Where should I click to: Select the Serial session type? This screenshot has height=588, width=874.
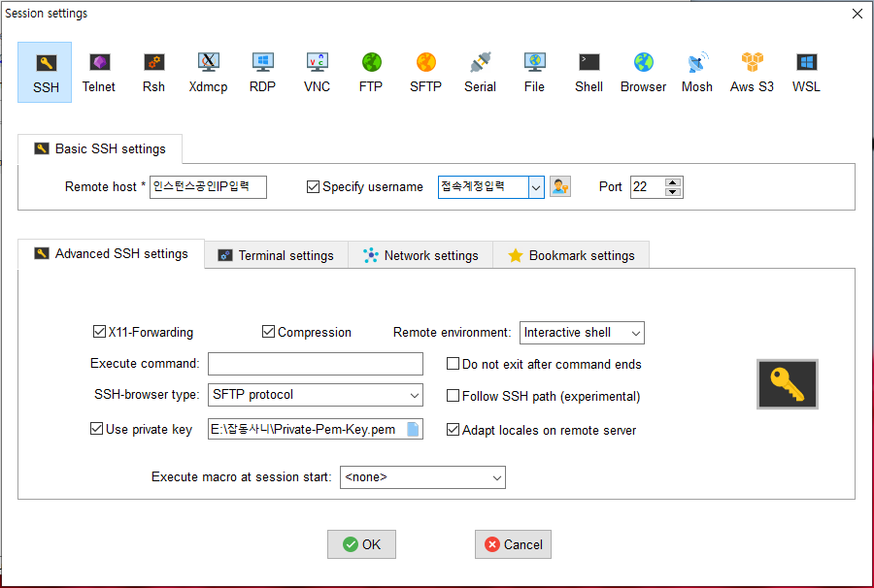(480, 73)
